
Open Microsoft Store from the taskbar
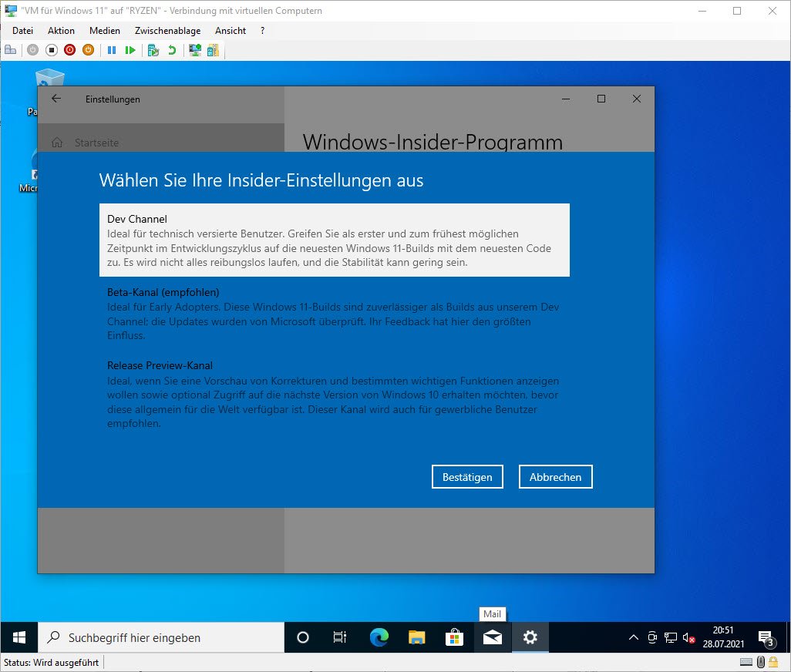pos(455,638)
